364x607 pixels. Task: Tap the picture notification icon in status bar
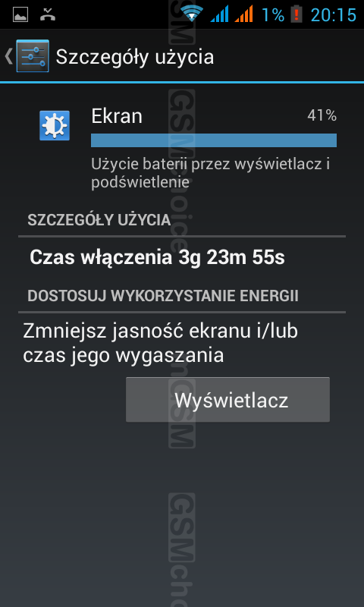[x=20, y=14]
